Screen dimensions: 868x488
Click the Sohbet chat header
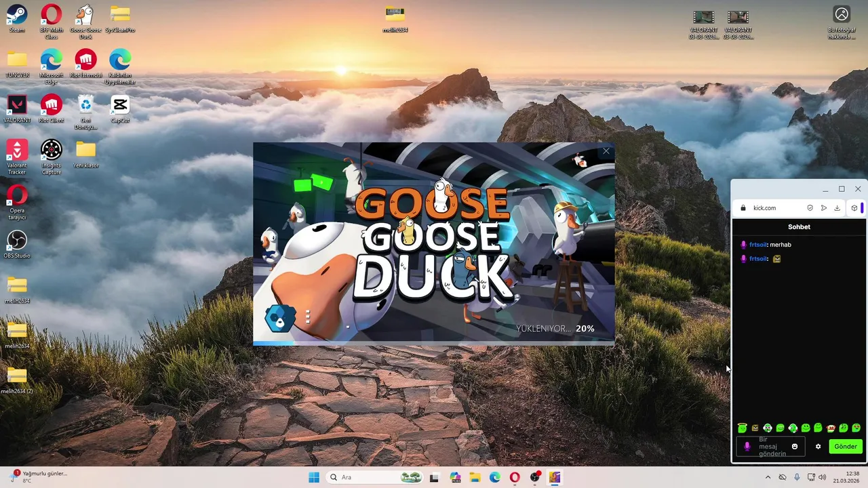click(x=799, y=227)
